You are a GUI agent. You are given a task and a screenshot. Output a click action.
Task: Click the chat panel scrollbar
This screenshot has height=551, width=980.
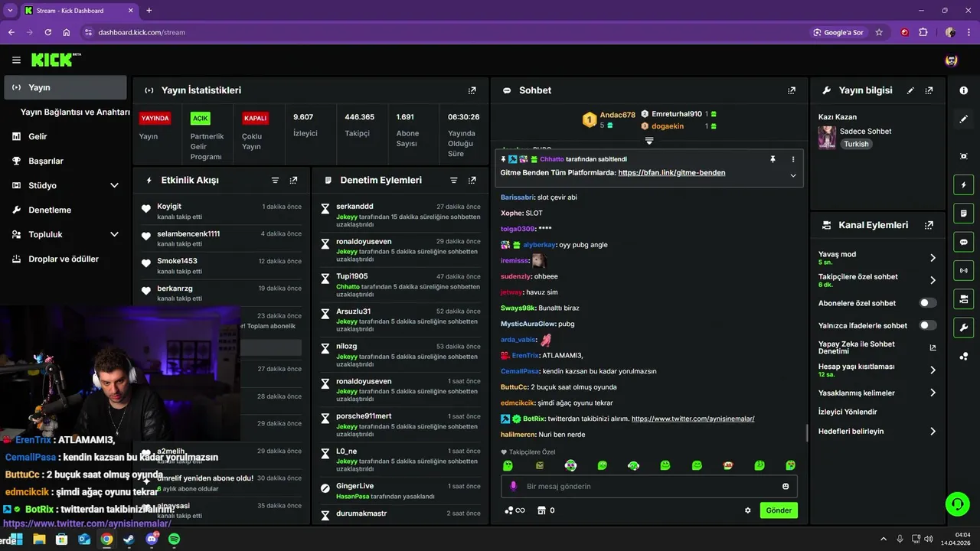coord(807,433)
